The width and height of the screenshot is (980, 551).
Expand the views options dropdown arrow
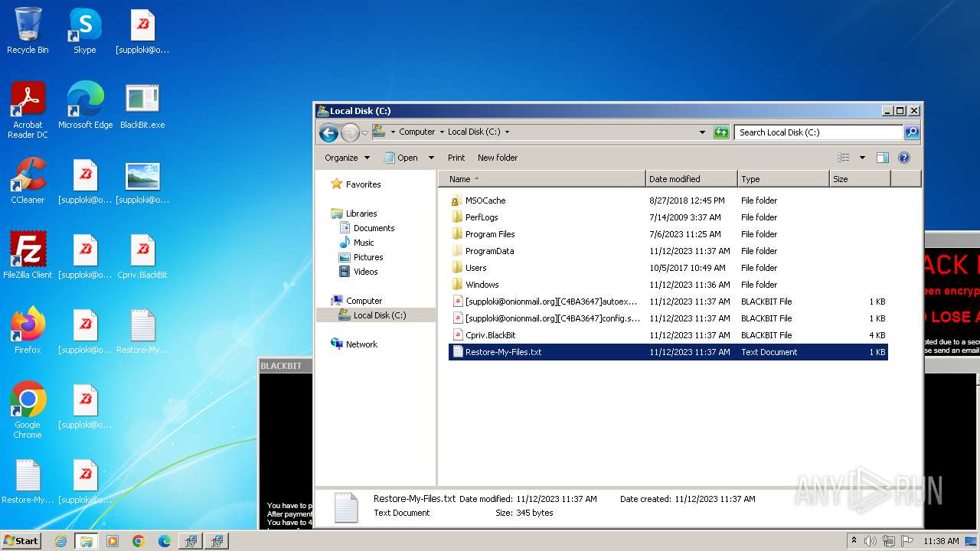[x=862, y=158]
